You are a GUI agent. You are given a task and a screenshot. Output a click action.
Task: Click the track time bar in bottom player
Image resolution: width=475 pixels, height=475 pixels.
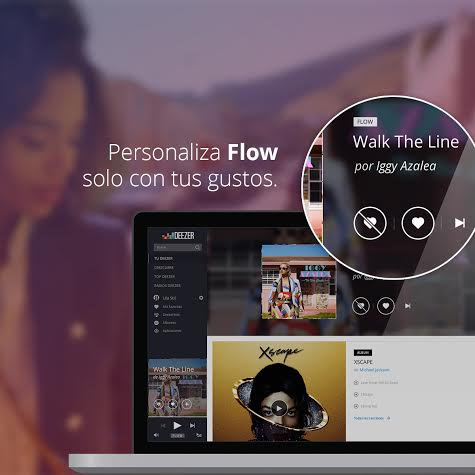point(177,436)
